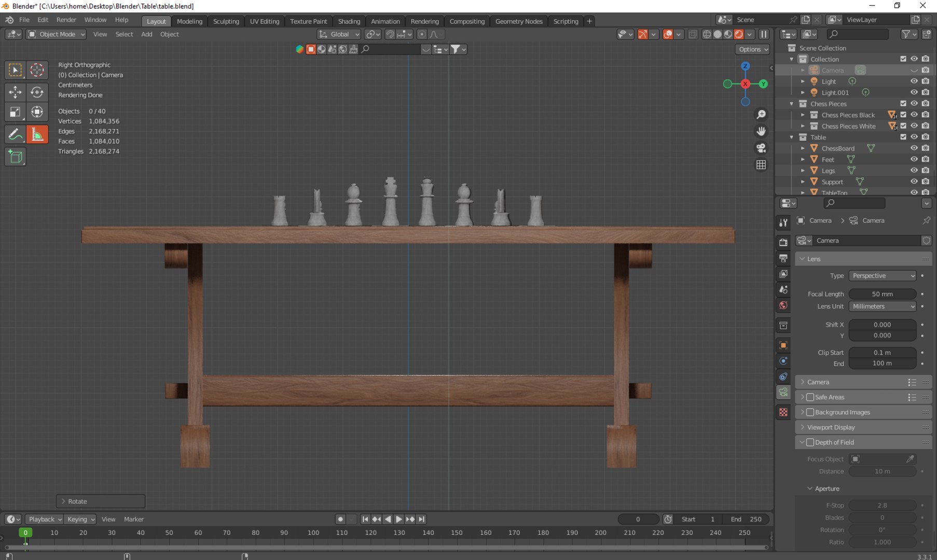Viewport: 937px width, 560px height.
Task: Click the current frame number field
Action: pyautogui.click(x=638, y=519)
